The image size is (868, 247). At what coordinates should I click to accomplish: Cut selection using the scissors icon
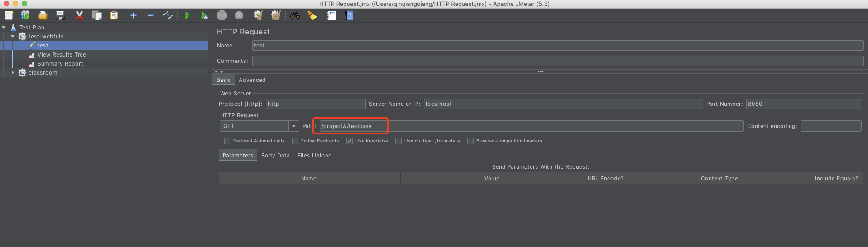coord(80,15)
